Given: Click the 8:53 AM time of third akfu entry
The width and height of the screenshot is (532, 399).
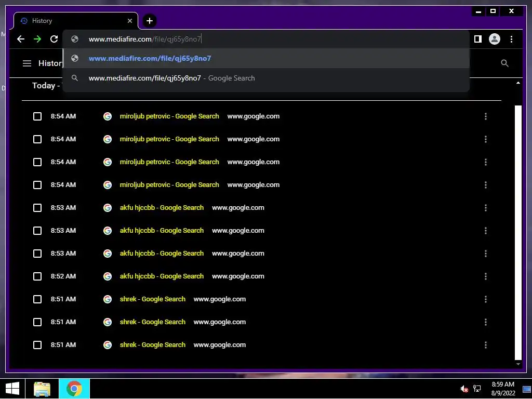Looking at the screenshot, I should point(63,254).
